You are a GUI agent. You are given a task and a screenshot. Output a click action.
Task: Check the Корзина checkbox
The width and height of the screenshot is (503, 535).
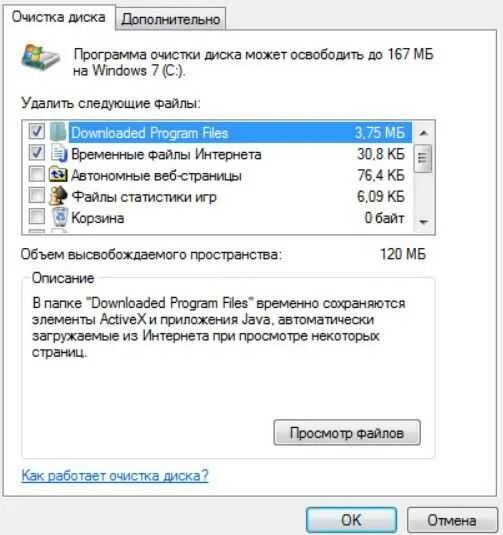(x=37, y=216)
